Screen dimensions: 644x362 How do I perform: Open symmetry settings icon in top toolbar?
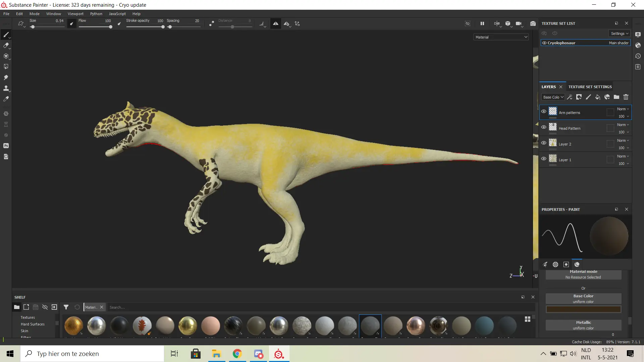(287, 23)
